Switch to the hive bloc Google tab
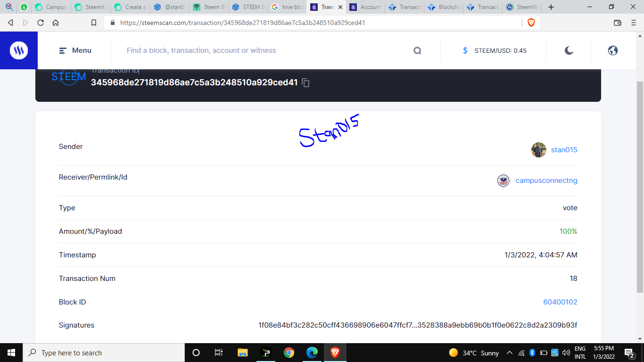 coord(288,7)
